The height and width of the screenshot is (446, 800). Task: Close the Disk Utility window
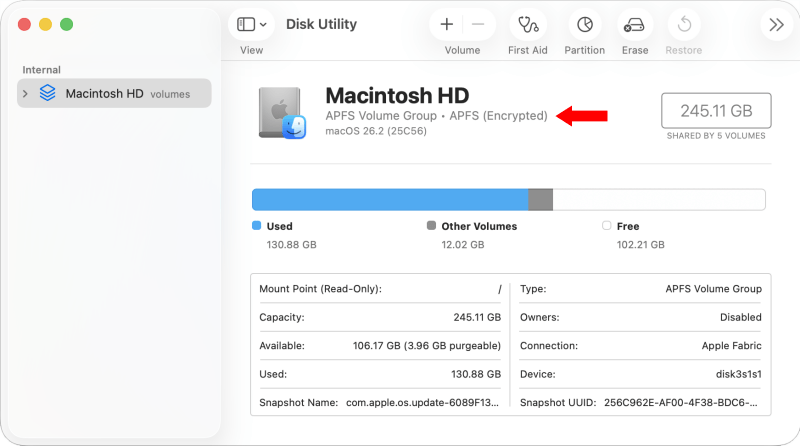(x=24, y=24)
